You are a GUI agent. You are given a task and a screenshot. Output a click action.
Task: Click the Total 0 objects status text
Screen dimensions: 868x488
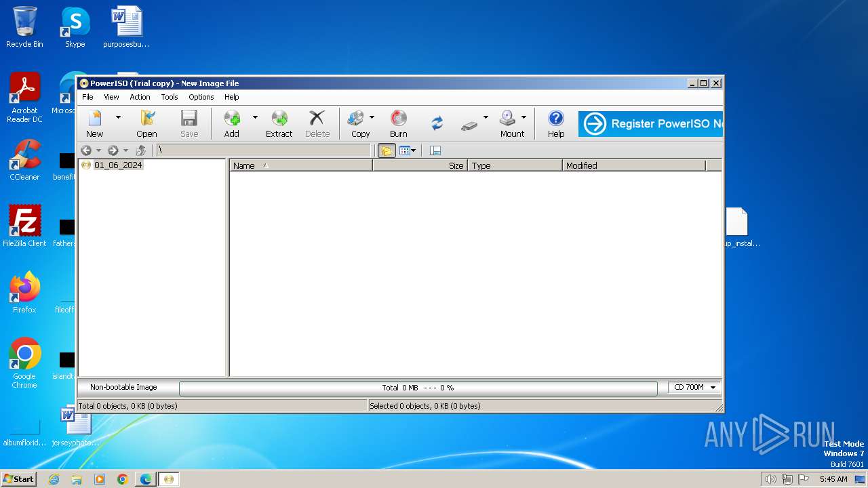[128, 406]
